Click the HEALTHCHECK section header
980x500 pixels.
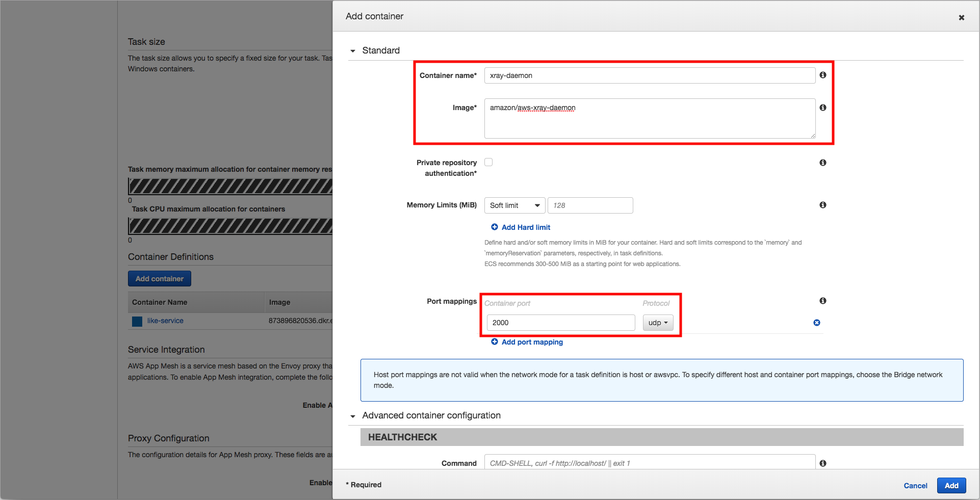(x=662, y=437)
